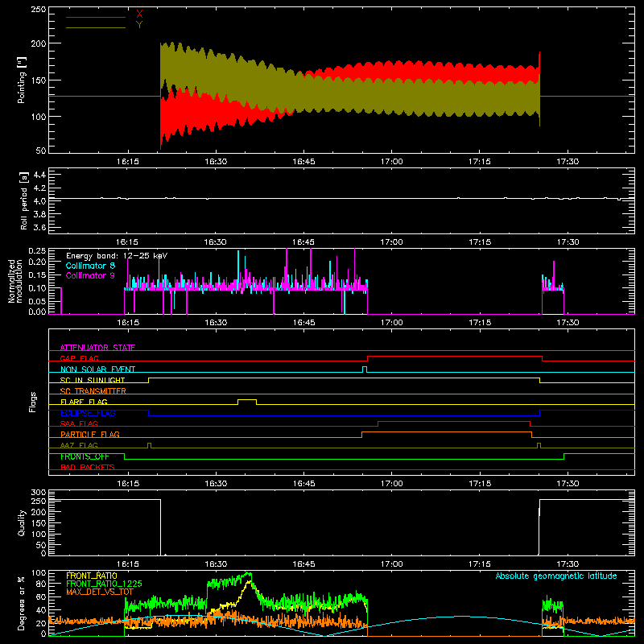Click the 0.25 tick on modulation axis

coord(37,251)
